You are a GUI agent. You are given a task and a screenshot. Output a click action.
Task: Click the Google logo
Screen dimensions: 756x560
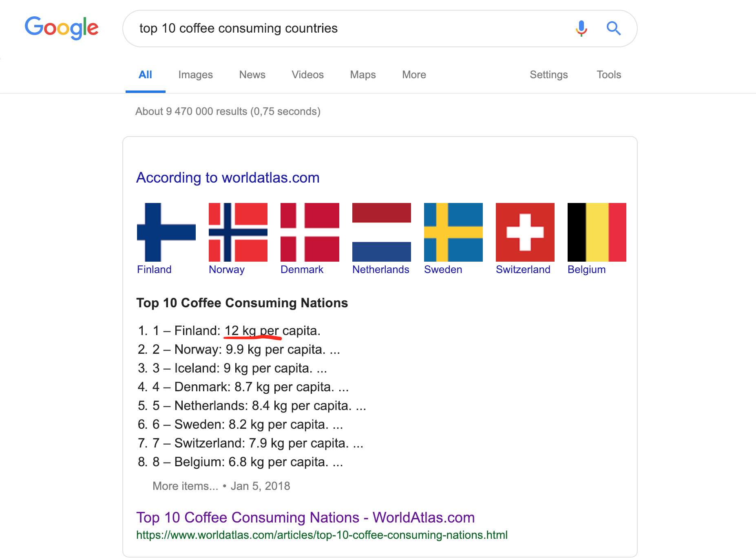pos(62,28)
